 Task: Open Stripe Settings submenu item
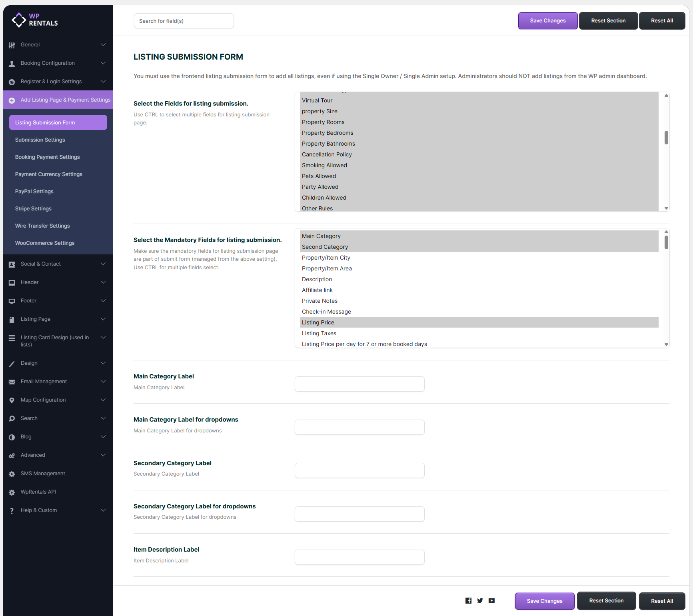tap(33, 209)
